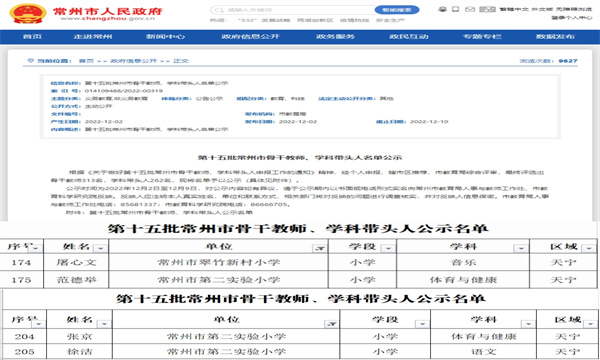The image size is (600, 360).
Task: Select the 语文 subject cell
Action: click(484, 352)
